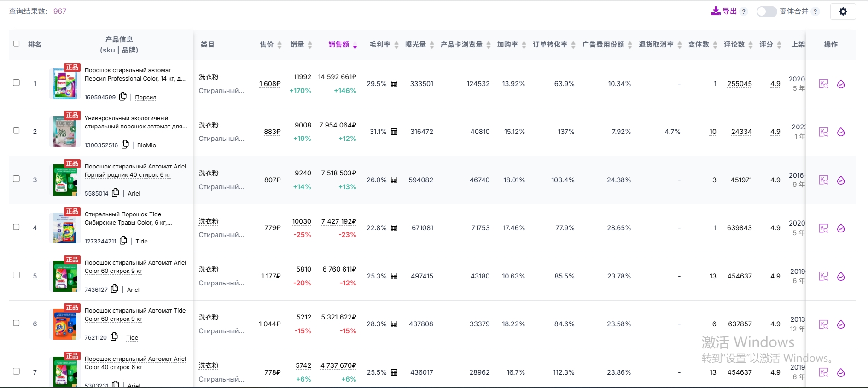
Task: Click image search icon for rank 4 row
Action: [824, 228]
